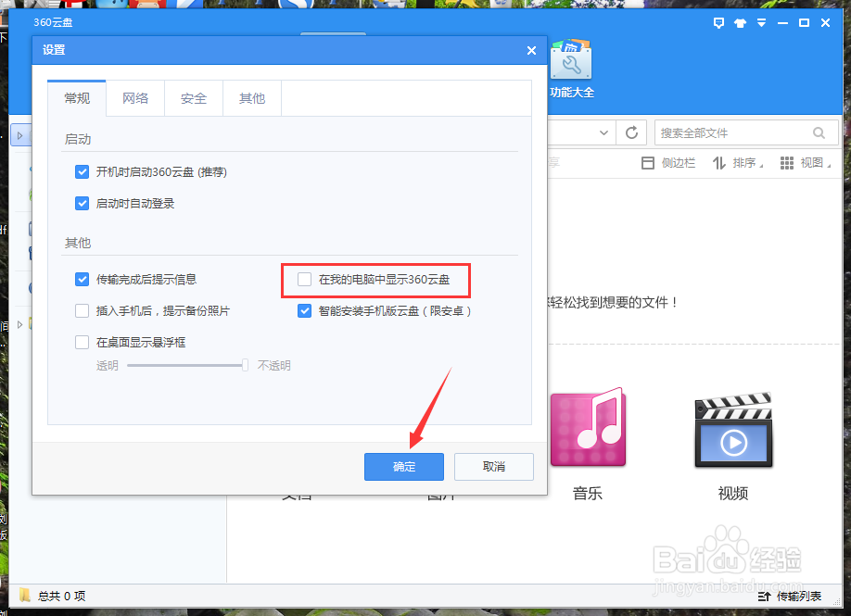851x616 pixels.
Task: Uncheck 启动时自动登录
Action: [x=82, y=204]
